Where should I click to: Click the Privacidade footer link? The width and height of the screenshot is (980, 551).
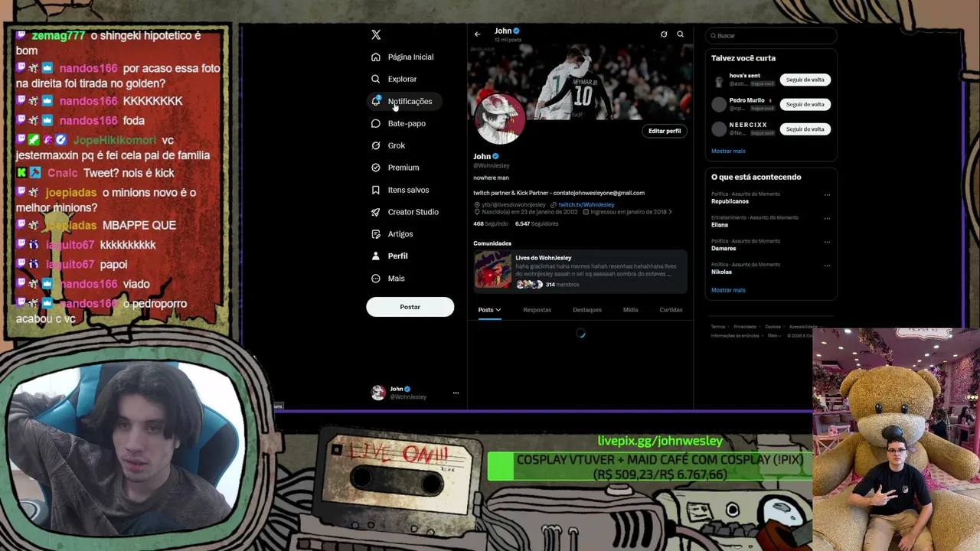click(745, 327)
